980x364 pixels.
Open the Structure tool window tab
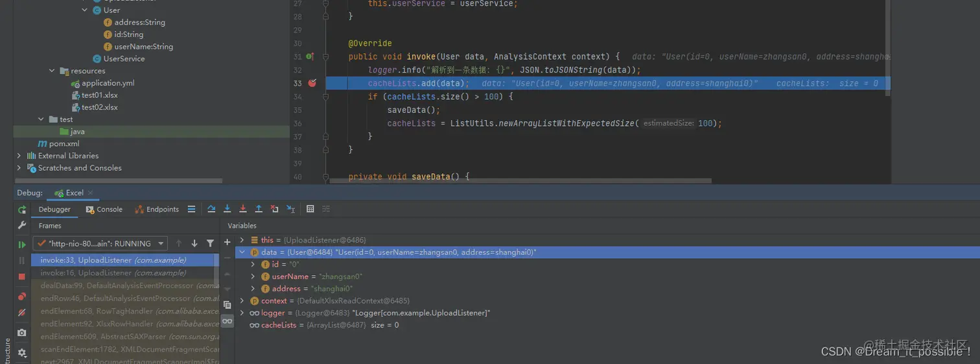[7, 351]
